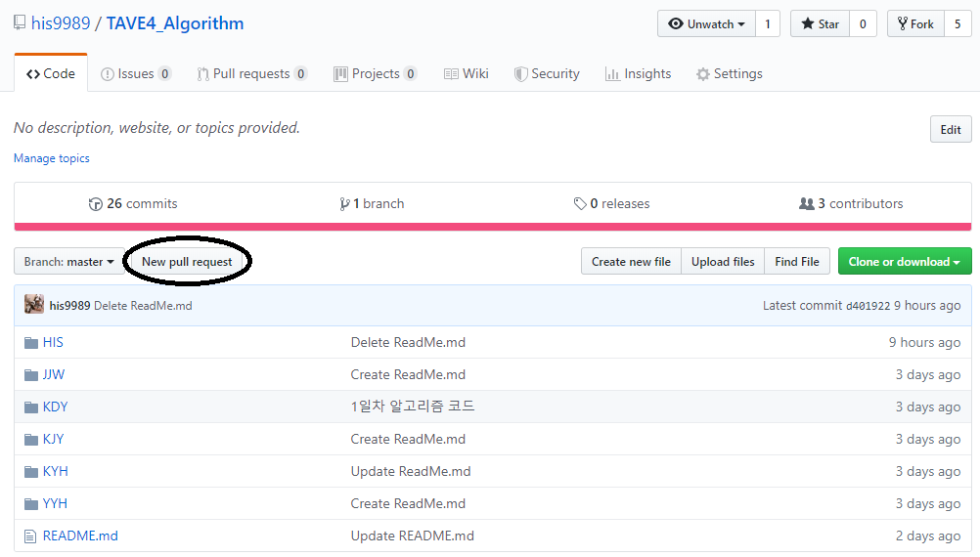
Task: Click the Edit description button
Action: point(951,129)
